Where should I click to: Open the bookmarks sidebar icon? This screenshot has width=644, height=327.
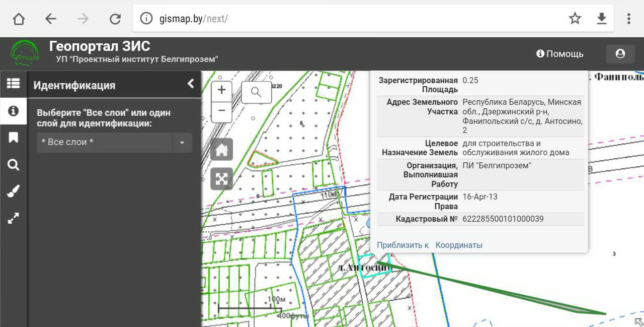click(13, 138)
